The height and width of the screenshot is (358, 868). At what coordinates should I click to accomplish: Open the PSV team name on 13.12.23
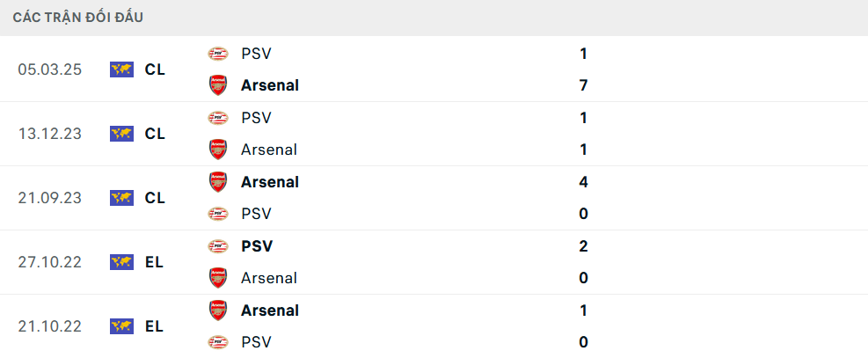(256, 118)
